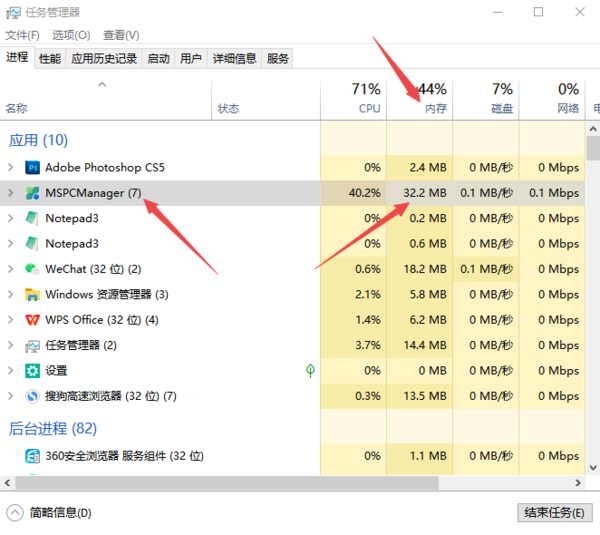
Task: Click the 简略信息(D) link text
Action: tap(61, 513)
